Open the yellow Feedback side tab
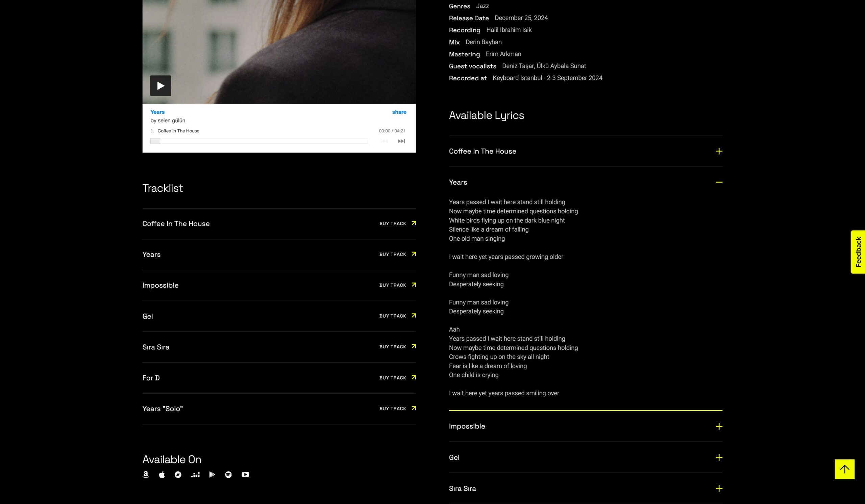 (858, 251)
